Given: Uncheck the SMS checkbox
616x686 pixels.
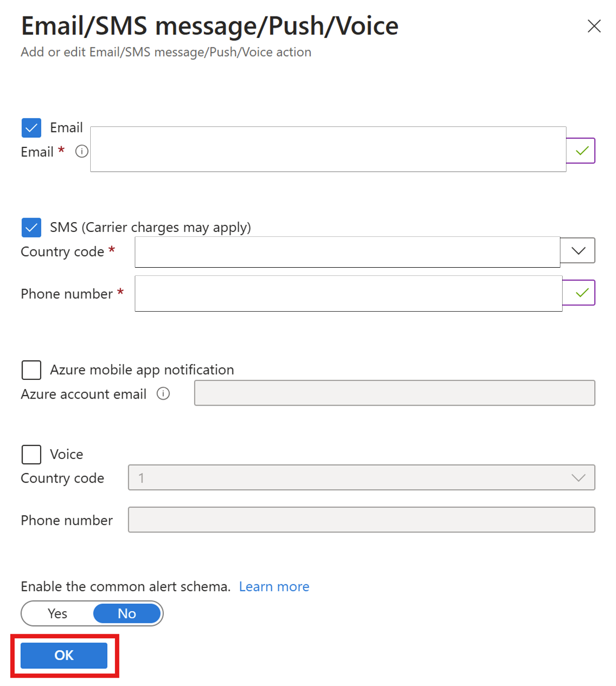Looking at the screenshot, I should 31,227.
